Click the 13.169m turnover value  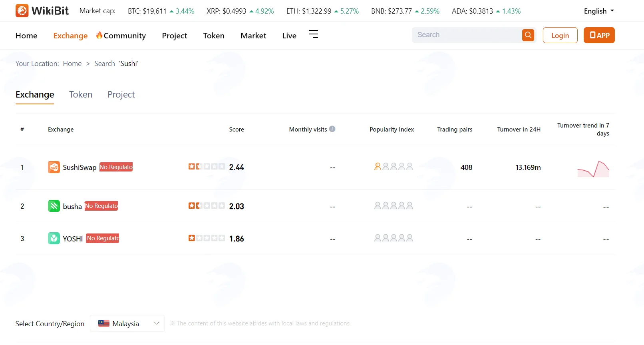point(528,168)
